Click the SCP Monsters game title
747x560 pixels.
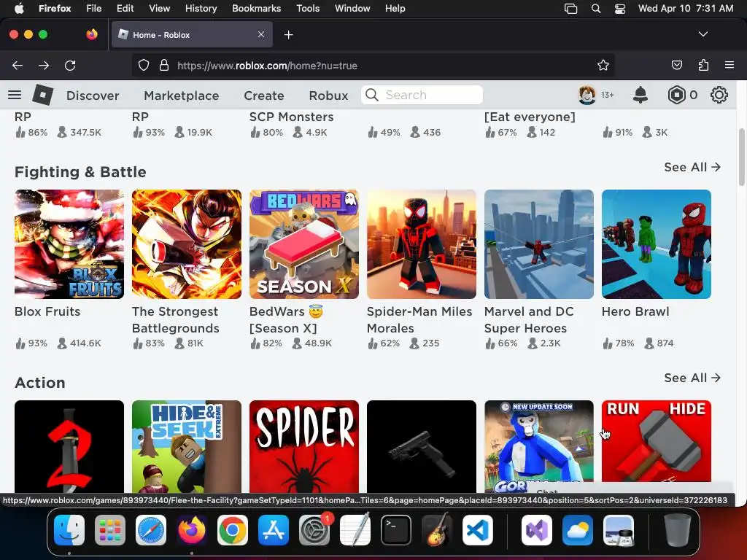tap(291, 117)
